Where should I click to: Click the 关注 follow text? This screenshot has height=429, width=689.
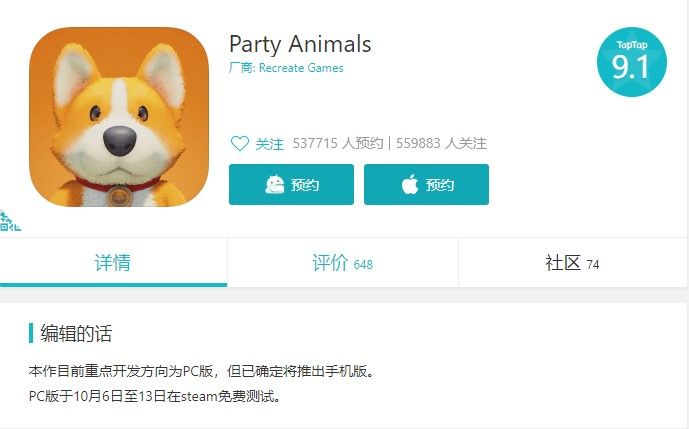pyautogui.click(x=270, y=144)
